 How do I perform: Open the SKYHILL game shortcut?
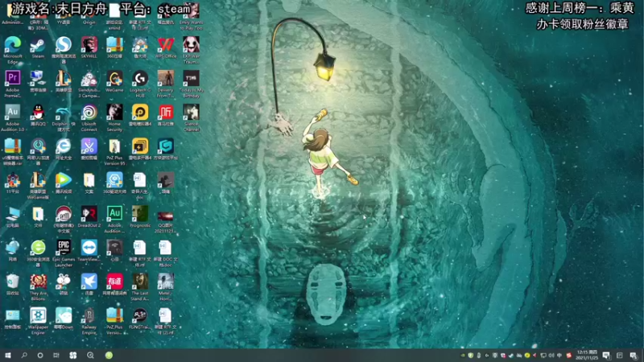tap(89, 47)
